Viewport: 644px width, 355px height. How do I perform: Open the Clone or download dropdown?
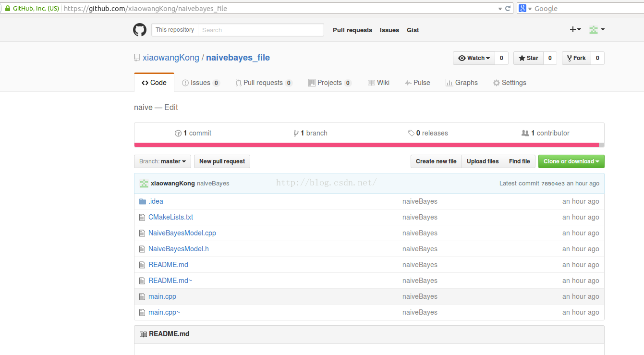(x=571, y=161)
